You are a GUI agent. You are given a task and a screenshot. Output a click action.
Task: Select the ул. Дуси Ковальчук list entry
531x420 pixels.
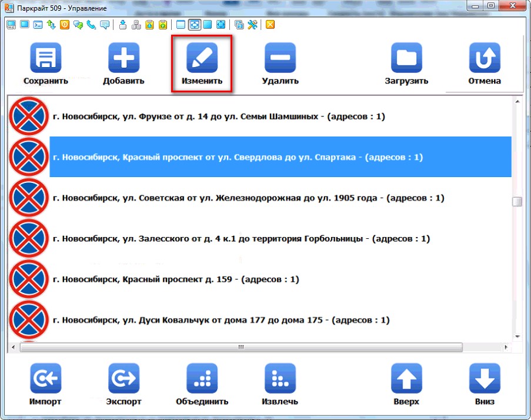[x=221, y=321]
